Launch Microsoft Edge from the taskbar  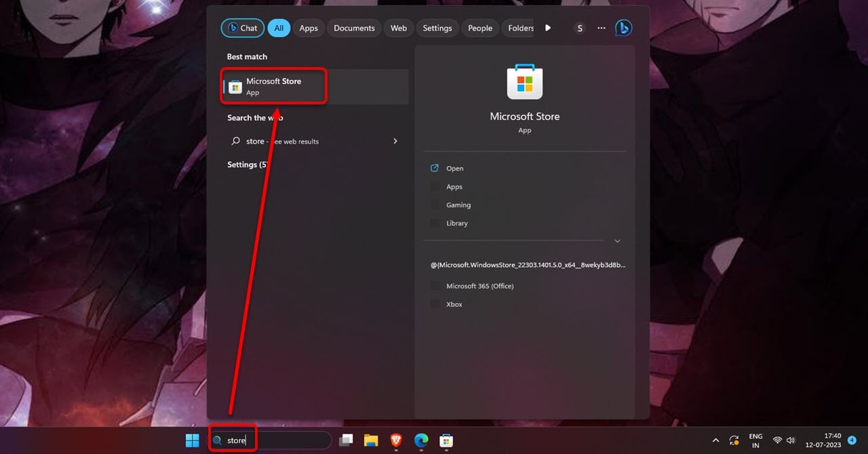tap(420, 440)
